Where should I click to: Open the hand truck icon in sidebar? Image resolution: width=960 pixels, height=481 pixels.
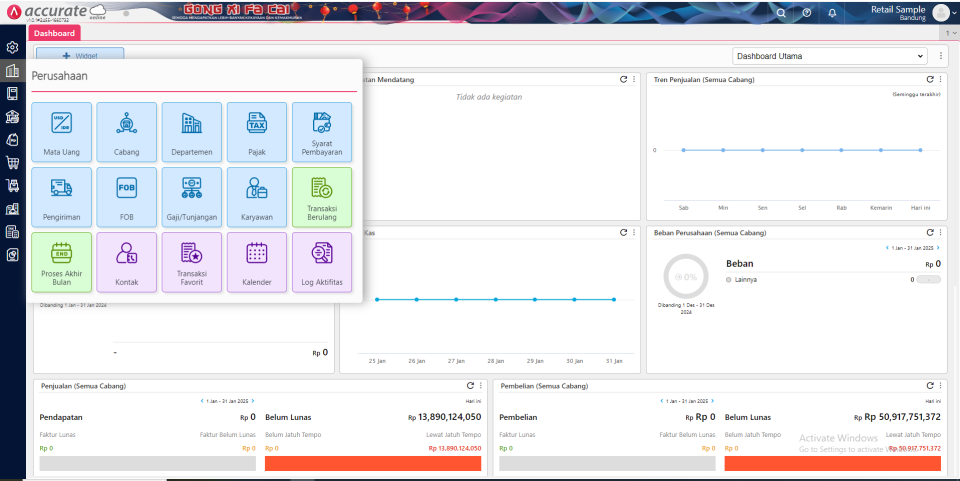click(x=12, y=185)
